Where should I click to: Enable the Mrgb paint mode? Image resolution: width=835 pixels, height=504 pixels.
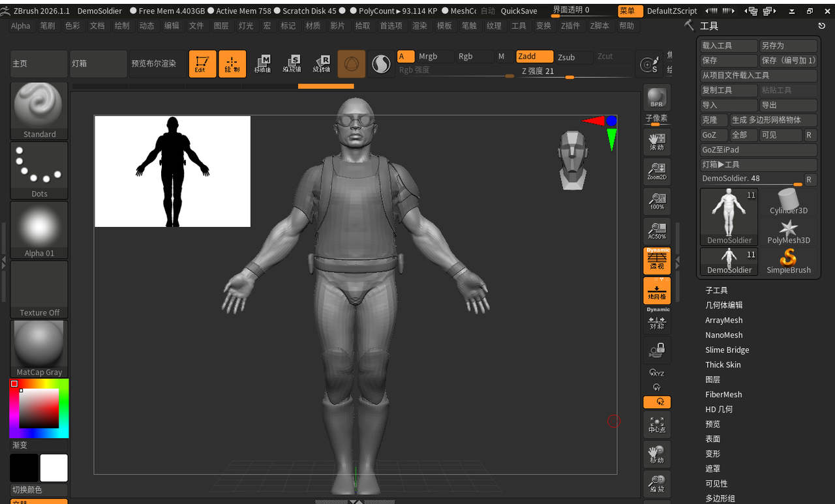click(434, 57)
